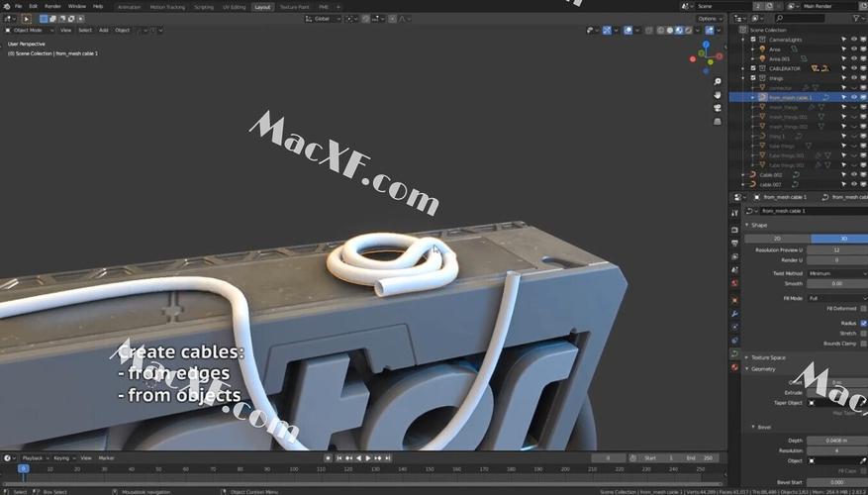Open the Tool properties tab icon

click(734, 213)
